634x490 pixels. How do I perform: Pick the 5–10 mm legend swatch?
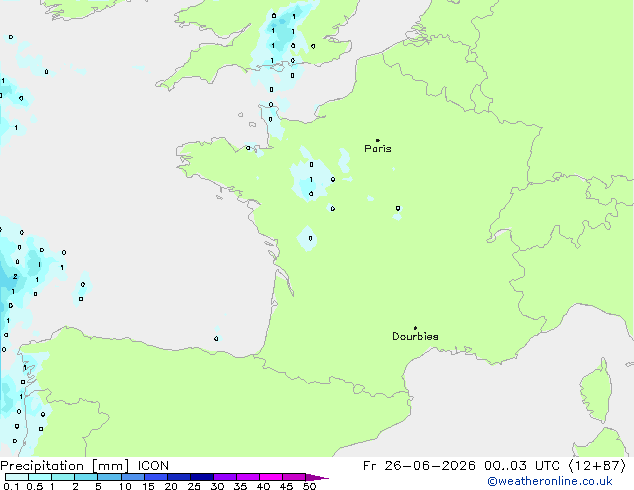(x=109, y=477)
